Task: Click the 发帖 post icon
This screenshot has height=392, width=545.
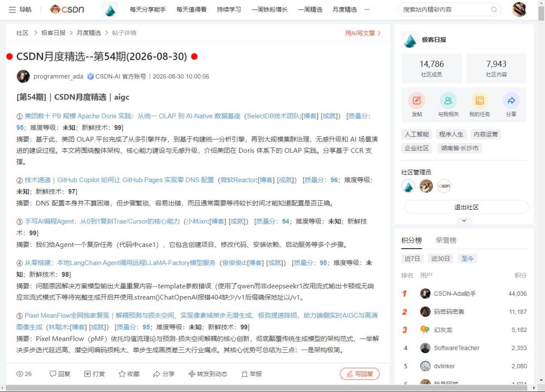Action: [x=417, y=100]
